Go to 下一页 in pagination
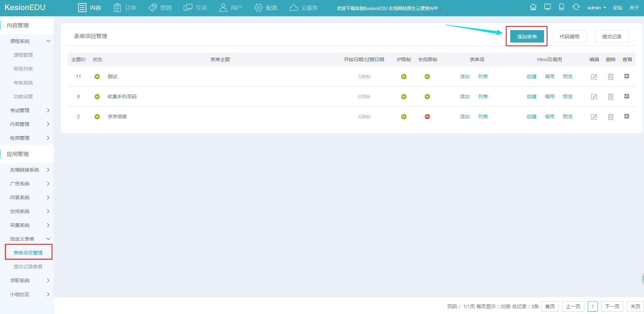This screenshot has width=644, height=314. click(x=612, y=306)
